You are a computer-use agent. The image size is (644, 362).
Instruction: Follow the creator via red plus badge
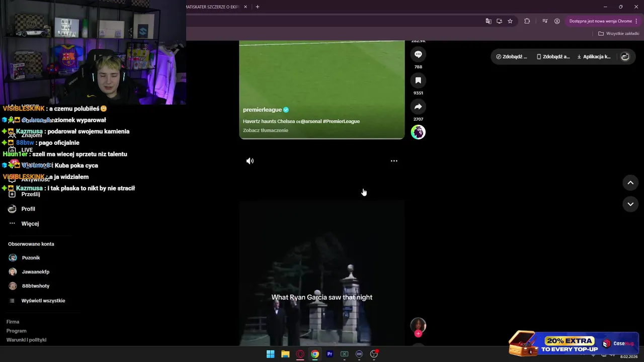[x=418, y=333]
